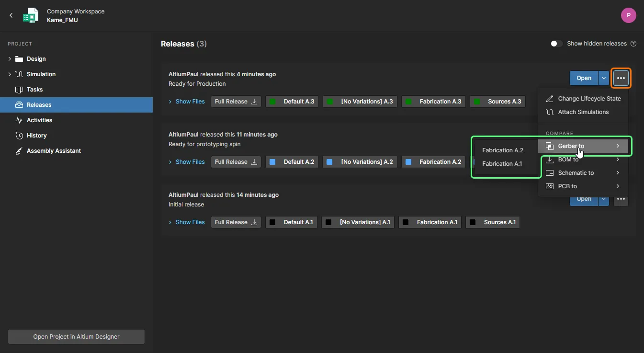
Task: Open the Ready for Production release
Action: [x=584, y=78]
